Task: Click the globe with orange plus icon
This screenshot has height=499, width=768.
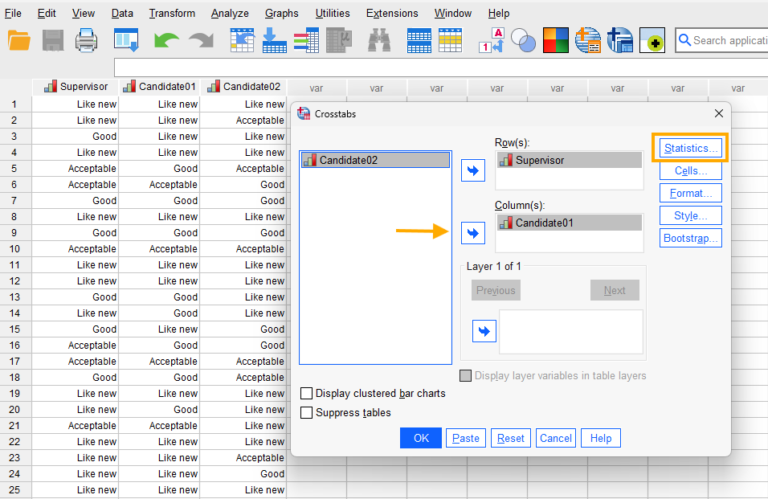Action: [x=588, y=40]
